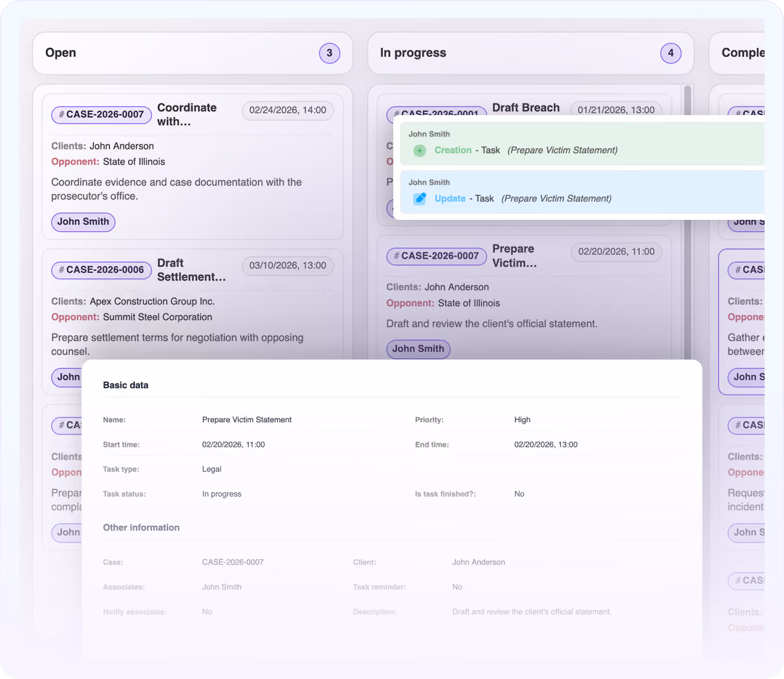The image size is (784, 679).
Task: Open the Draft Breach task title
Action: (526, 108)
